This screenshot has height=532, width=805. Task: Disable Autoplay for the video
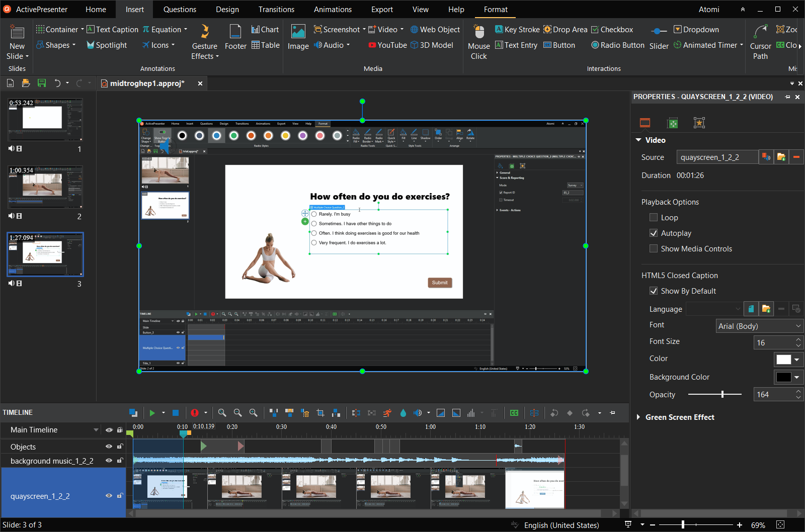653,233
